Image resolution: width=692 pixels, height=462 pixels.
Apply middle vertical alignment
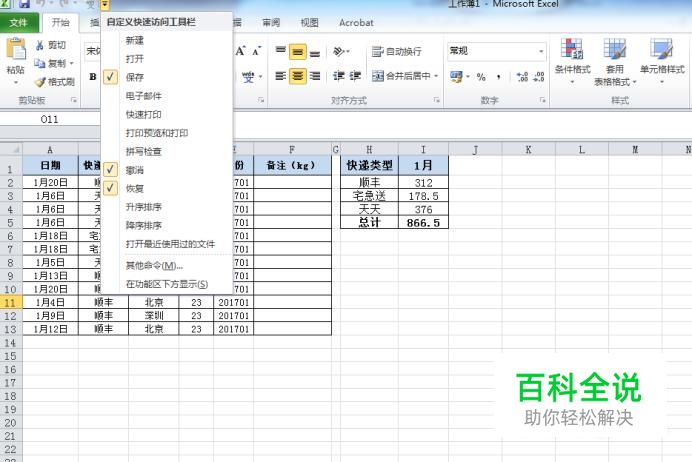point(298,52)
